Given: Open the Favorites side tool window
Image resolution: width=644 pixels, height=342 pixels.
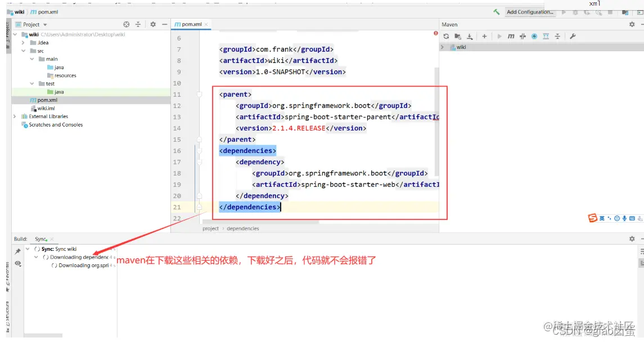Looking at the screenshot, I should click(7, 277).
